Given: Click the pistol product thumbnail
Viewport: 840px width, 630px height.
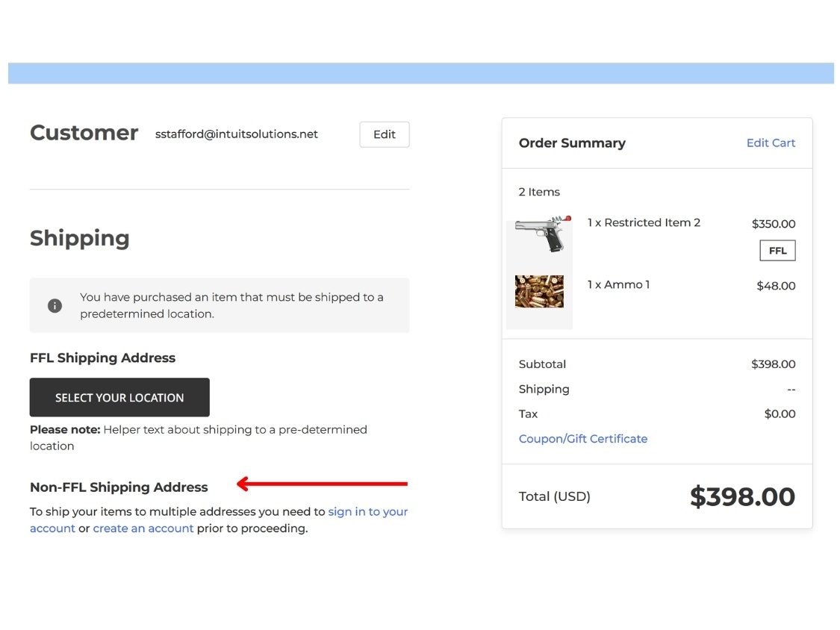Looking at the screenshot, I should (542, 234).
